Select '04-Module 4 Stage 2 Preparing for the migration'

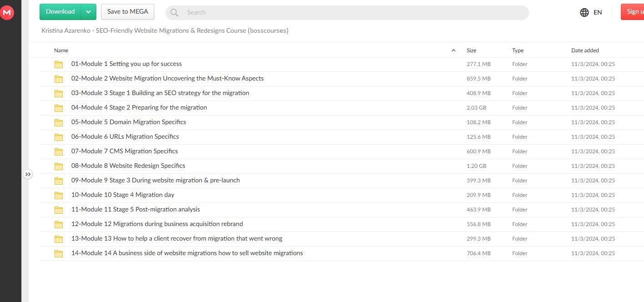pyautogui.click(x=139, y=108)
